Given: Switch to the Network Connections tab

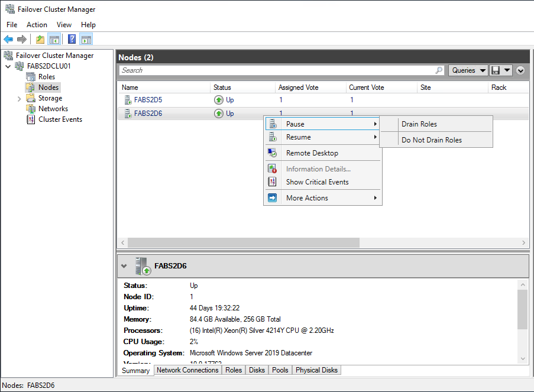Looking at the screenshot, I should (x=187, y=370).
